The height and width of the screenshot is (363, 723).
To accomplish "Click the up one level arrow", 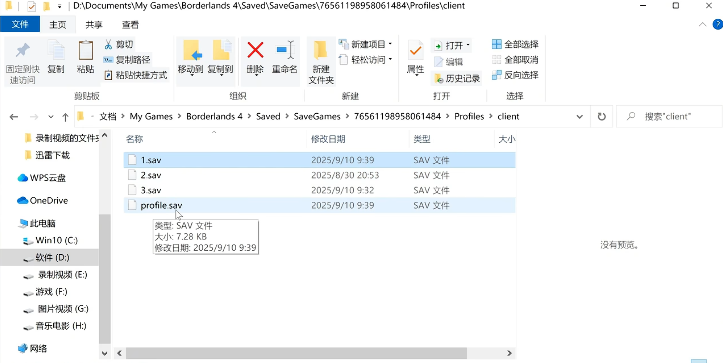I will point(65,117).
